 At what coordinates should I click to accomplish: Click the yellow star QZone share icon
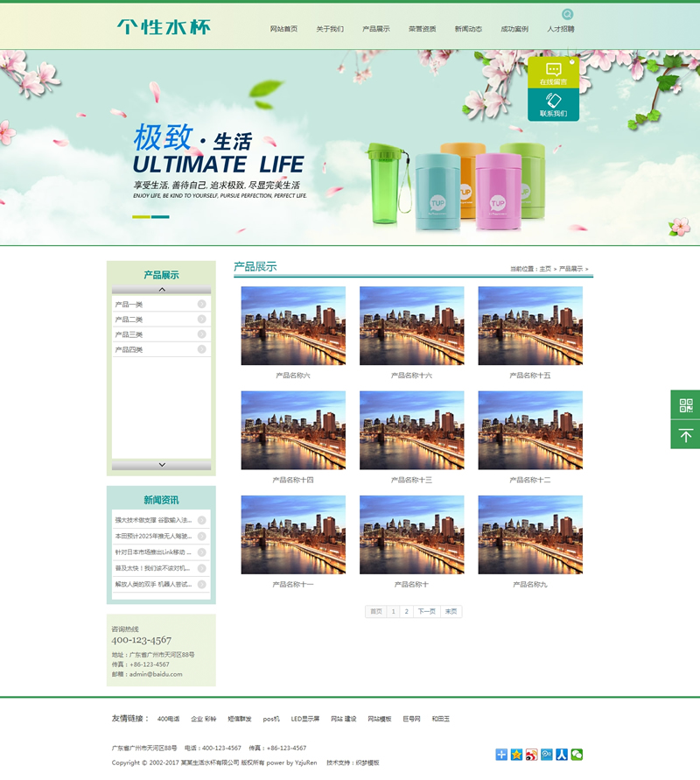(516, 755)
